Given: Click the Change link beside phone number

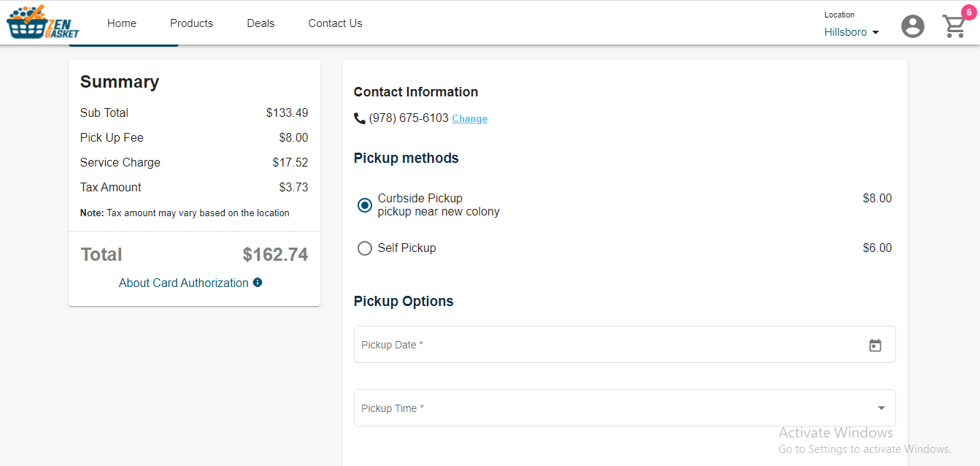Looking at the screenshot, I should pos(469,119).
